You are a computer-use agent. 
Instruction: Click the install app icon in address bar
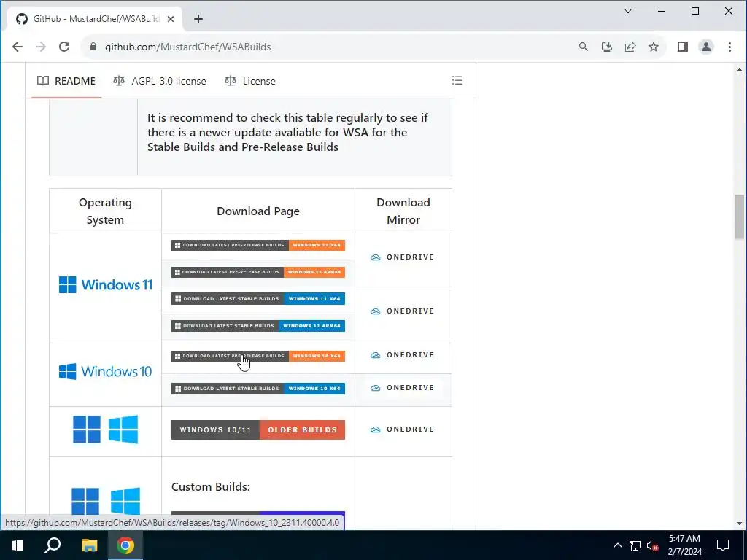[x=606, y=47]
